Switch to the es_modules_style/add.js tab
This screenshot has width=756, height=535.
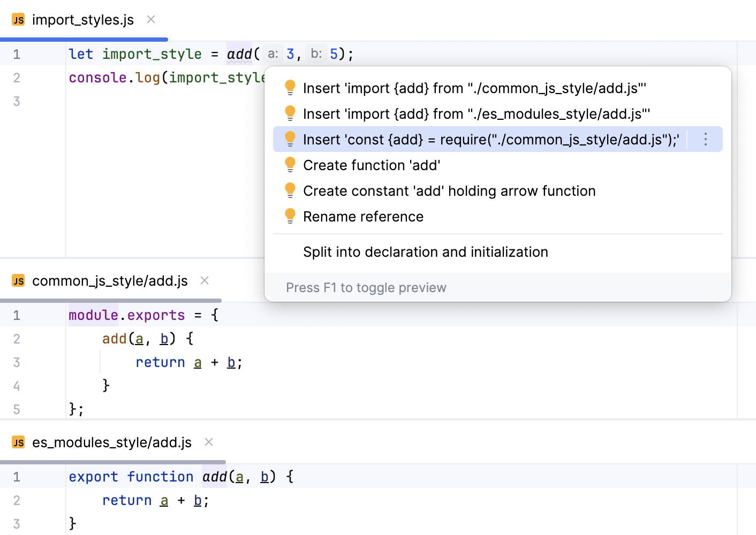[112, 442]
